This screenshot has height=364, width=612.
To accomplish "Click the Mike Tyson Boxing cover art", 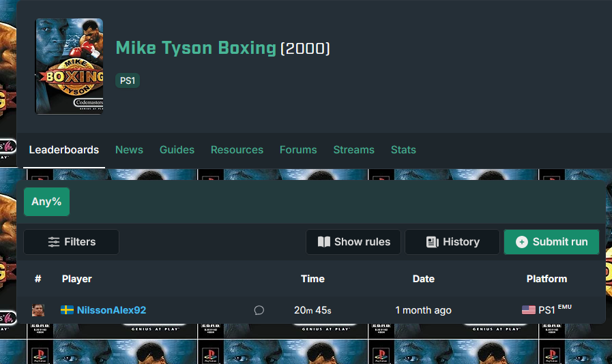I will coord(69,66).
